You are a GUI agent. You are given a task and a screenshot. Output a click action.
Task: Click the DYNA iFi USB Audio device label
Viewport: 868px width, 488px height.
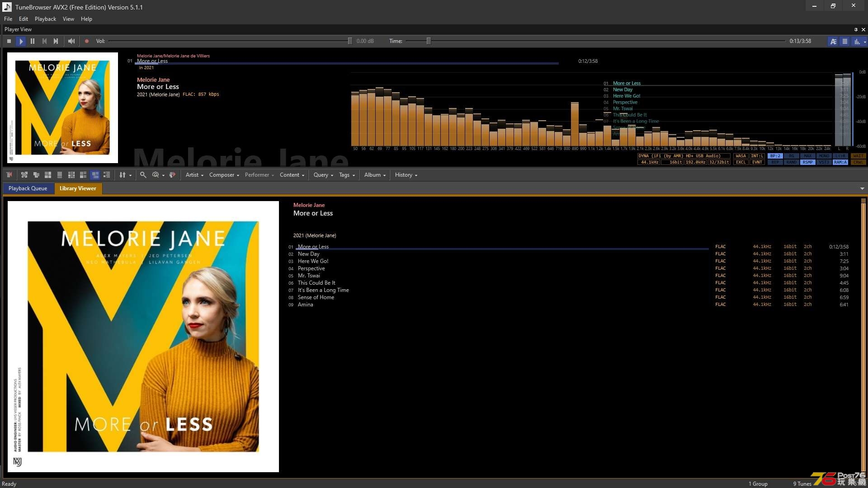click(x=684, y=156)
